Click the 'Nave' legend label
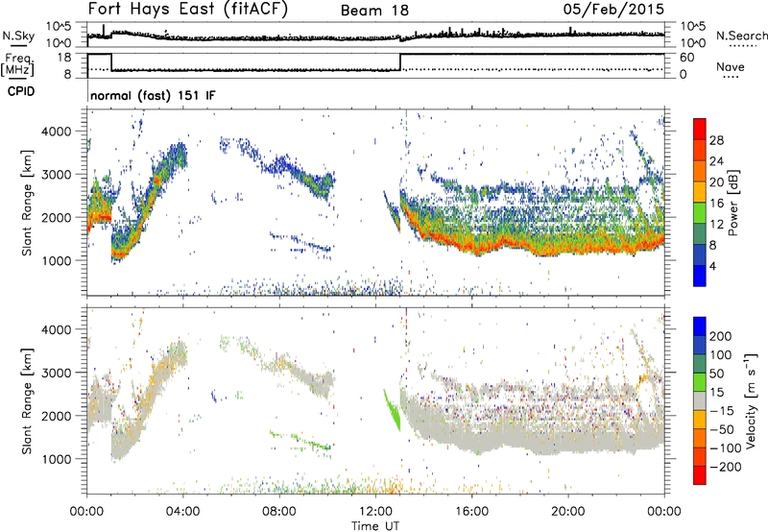Viewport: 768px width, 532px height. pos(731,66)
